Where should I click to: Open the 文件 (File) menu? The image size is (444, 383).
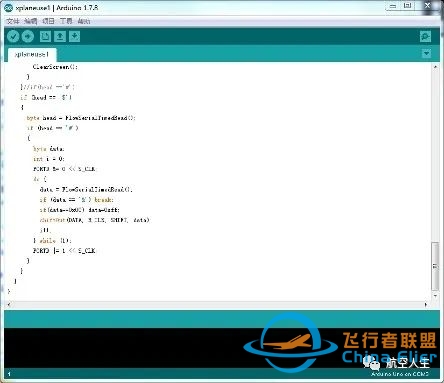click(13, 21)
